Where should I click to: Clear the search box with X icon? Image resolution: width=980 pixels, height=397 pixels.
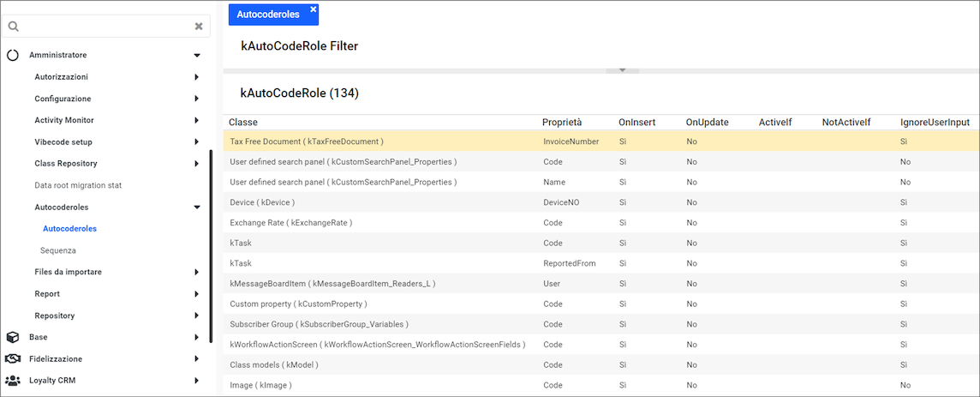199,26
